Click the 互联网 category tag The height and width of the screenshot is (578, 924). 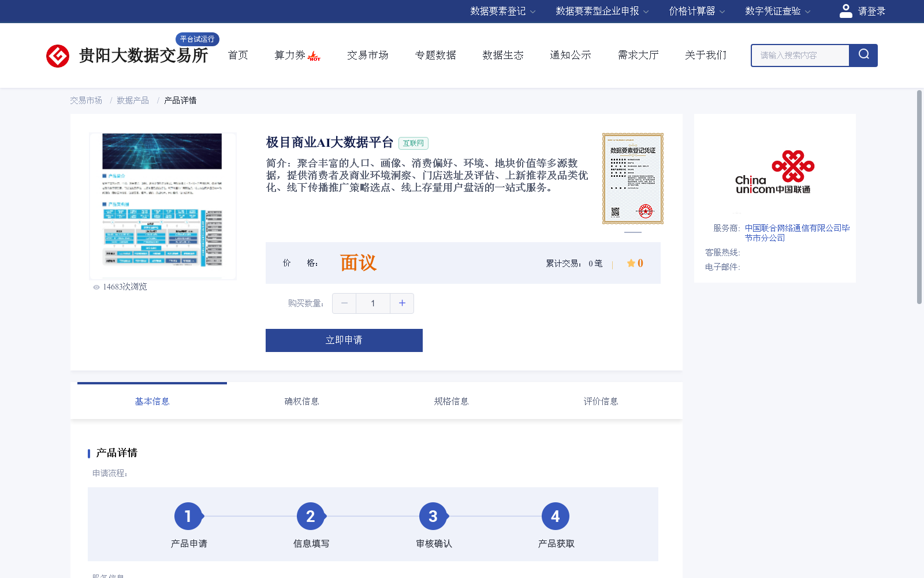click(x=413, y=143)
